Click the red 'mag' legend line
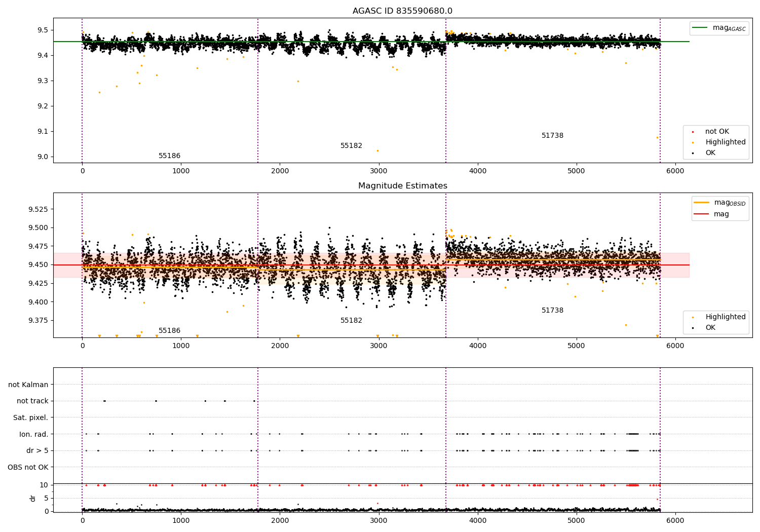 pos(701,214)
